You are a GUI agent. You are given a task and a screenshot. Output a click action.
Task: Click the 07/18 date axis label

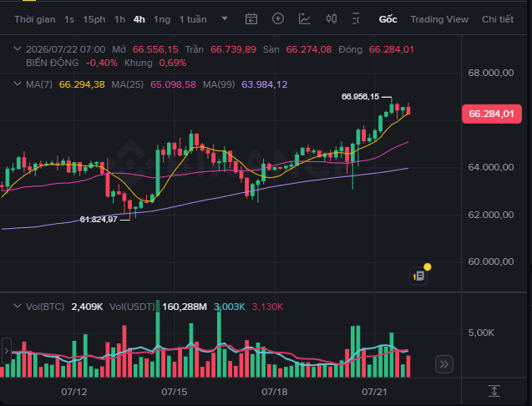tap(275, 392)
